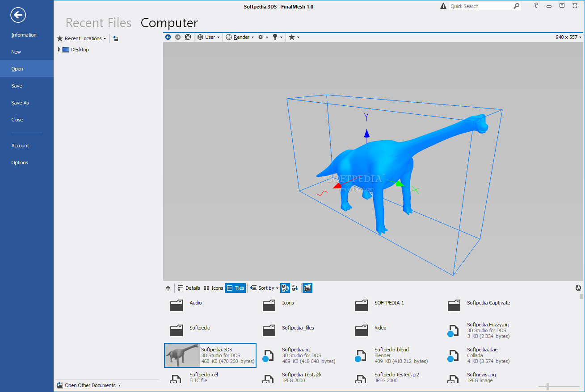Go to next view in viewer toolbar
Screen dimensions: 585x392
coord(178,37)
